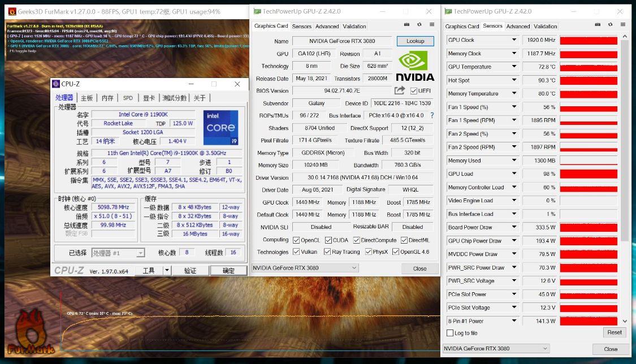Screen dimensions: 636x364
Task: Click the refresh icon in GPU-Z Graphics Card window
Action: click(x=419, y=25)
